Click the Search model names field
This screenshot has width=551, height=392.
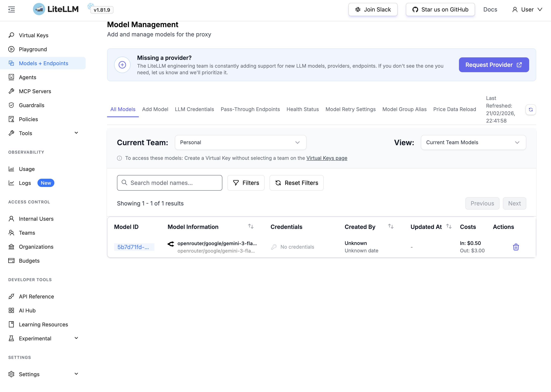tap(170, 183)
